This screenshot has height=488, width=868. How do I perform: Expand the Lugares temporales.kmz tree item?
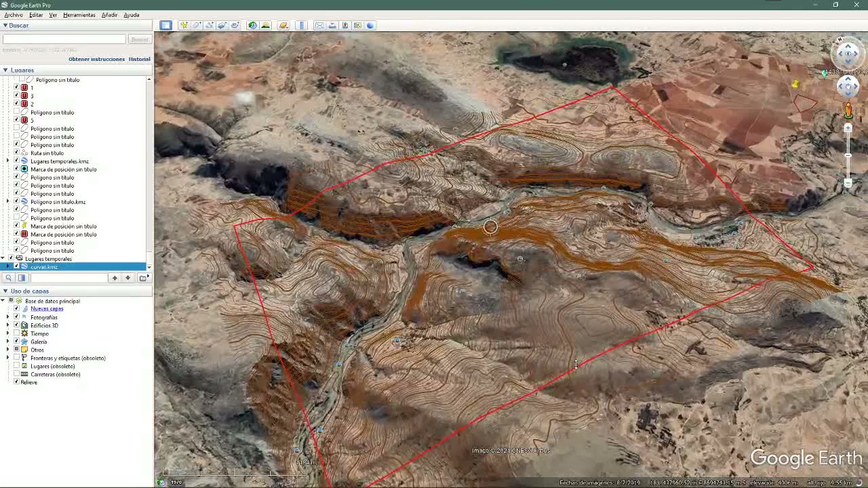(8, 161)
